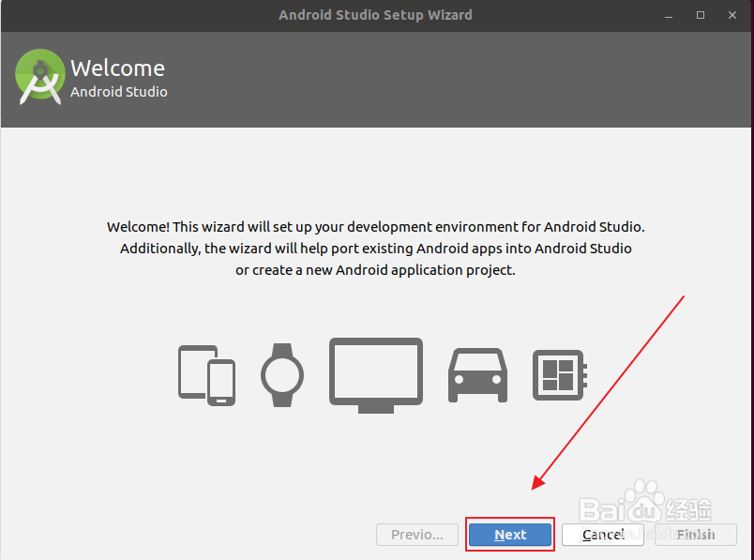The image size is (754, 560).
Task: Click the TV screen icon
Action: (x=376, y=375)
